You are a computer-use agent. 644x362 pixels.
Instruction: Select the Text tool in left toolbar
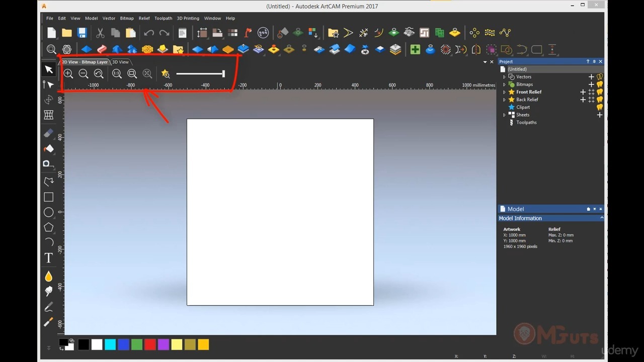48,258
